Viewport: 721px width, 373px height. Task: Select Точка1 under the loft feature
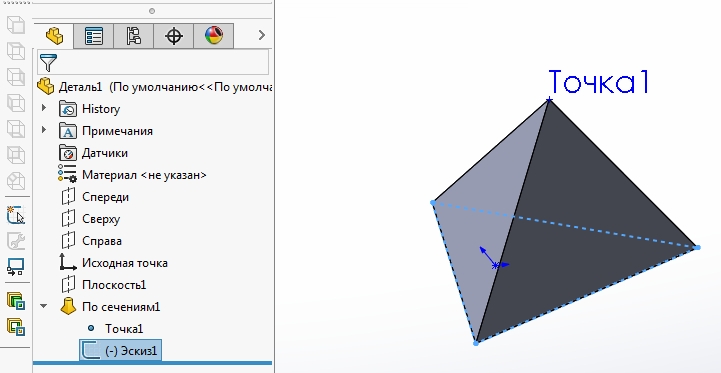[x=124, y=329]
